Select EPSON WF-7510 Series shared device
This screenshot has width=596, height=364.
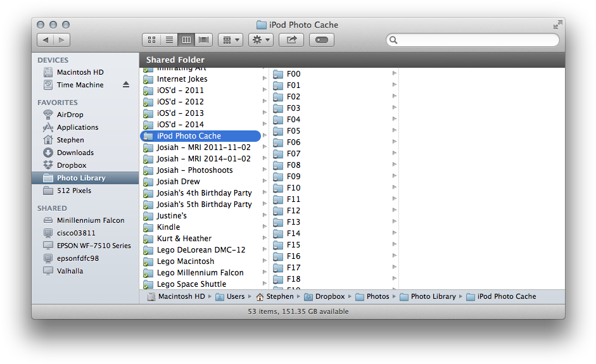(x=85, y=246)
